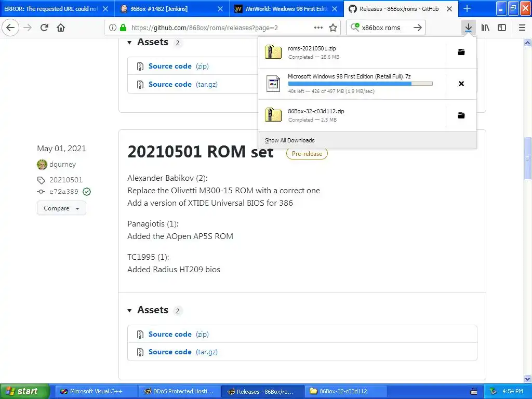Open the Firefox hamburger menu
This screenshot has height=399, width=532.
pos(522,28)
